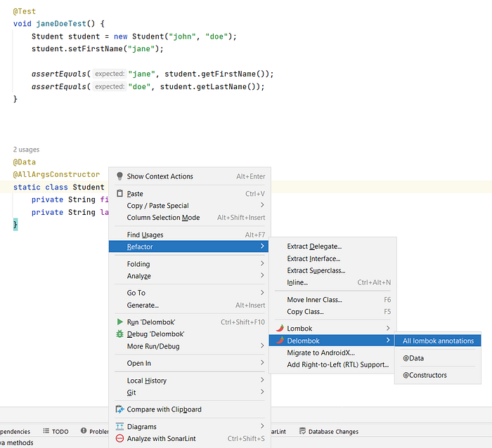Viewport: 492px width, 448px height.
Task: Expand the Diagrams submenu arrow
Action: (262, 426)
